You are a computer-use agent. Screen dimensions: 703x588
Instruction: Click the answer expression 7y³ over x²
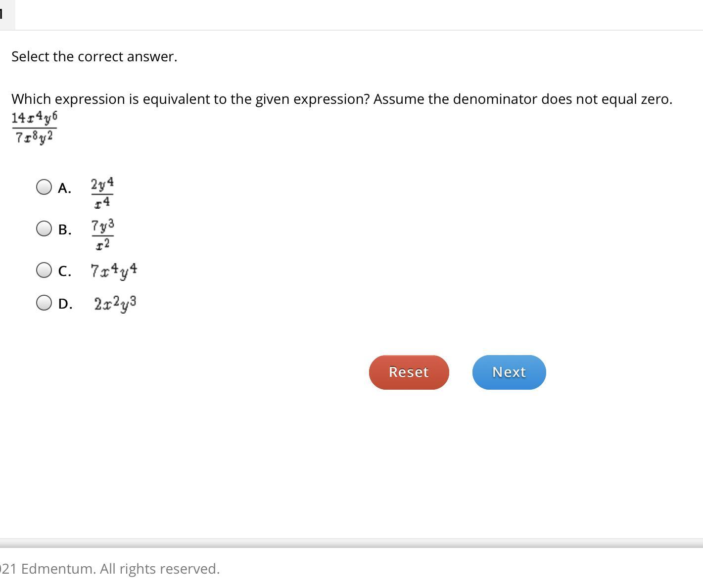pyautogui.click(x=102, y=234)
